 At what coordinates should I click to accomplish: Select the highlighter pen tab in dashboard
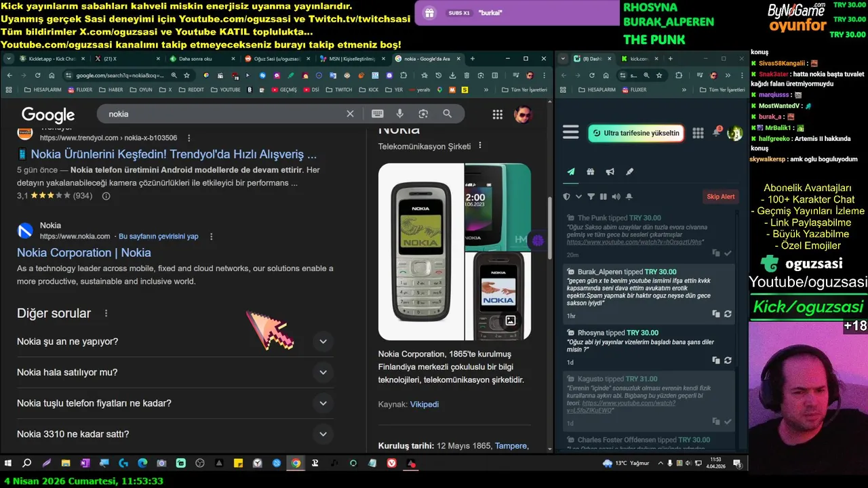point(629,172)
